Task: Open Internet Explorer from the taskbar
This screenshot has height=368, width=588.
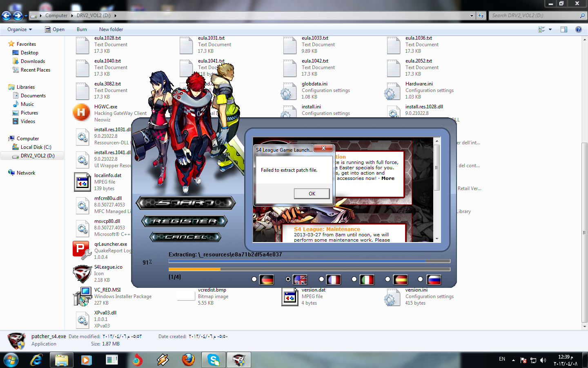Action: tap(37, 360)
